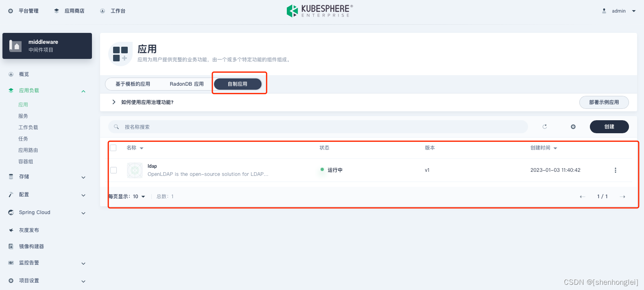The width and height of the screenshot is (644, 290).
Task: Click the KubeSphere Enterprise logo
Action: pos(320,11)
